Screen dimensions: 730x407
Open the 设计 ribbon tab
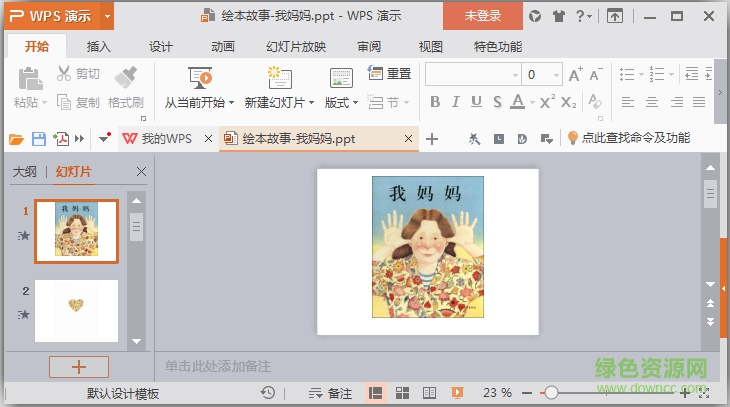(x=161, y=47)
